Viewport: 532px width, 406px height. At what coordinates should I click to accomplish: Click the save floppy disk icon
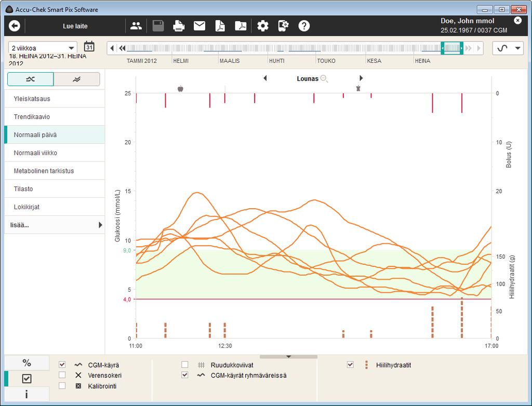[158, 26]
